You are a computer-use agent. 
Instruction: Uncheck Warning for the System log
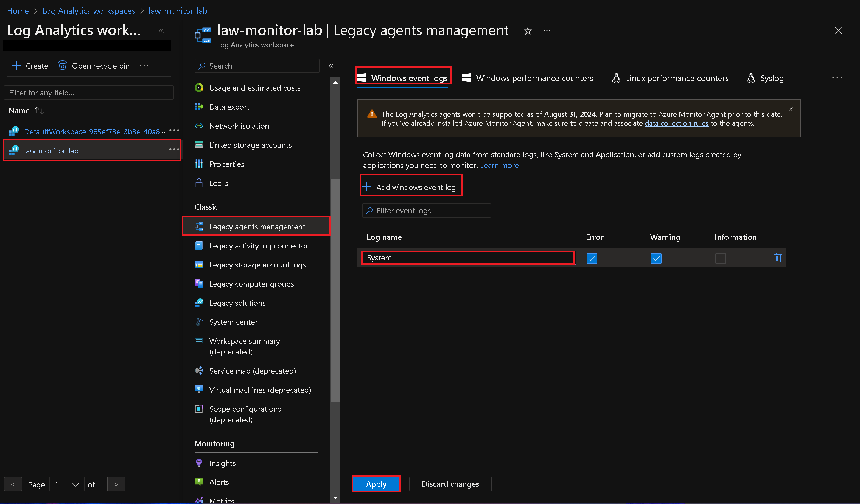coord(656,258)
